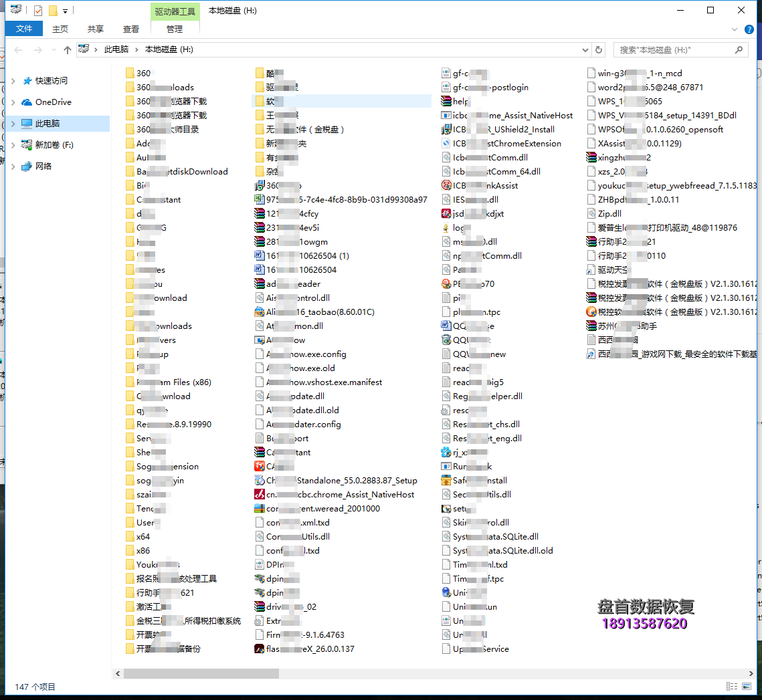
Task: Open the 文件 menu
Action: [x=24, y=29]
